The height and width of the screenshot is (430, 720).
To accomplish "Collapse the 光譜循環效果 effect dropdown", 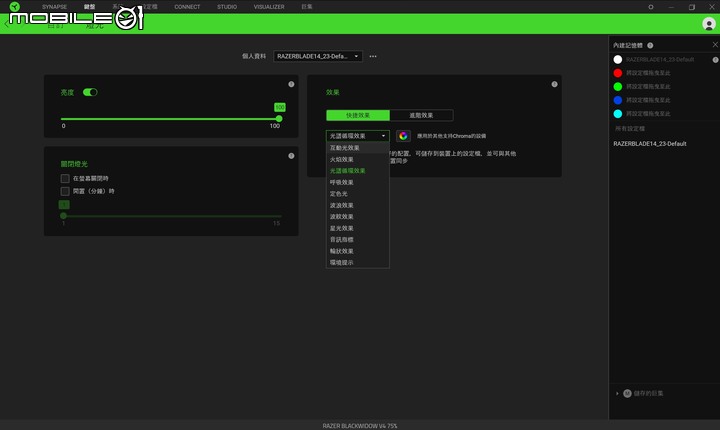I will pyautogui.click(x=358, y=136).
